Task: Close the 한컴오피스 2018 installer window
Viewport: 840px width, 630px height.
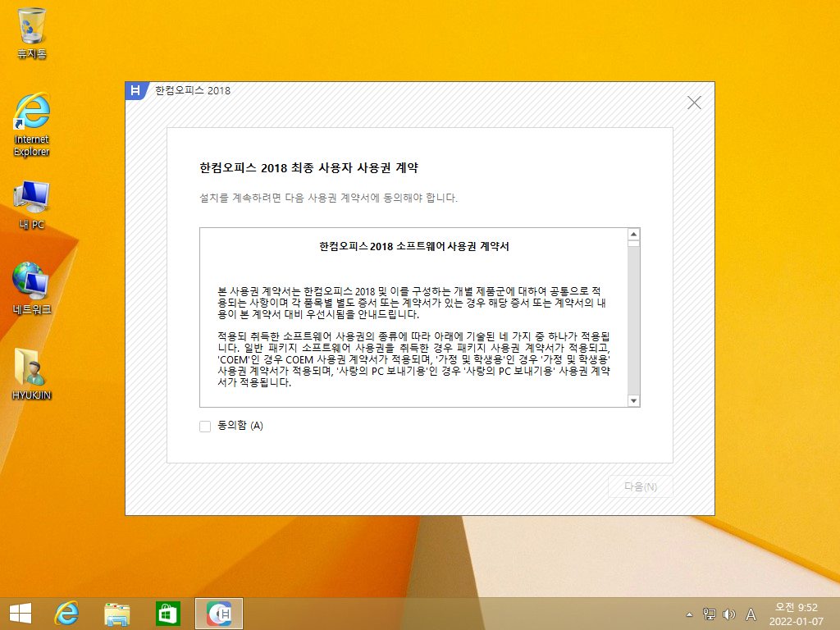Action: [x=694, y=103]
